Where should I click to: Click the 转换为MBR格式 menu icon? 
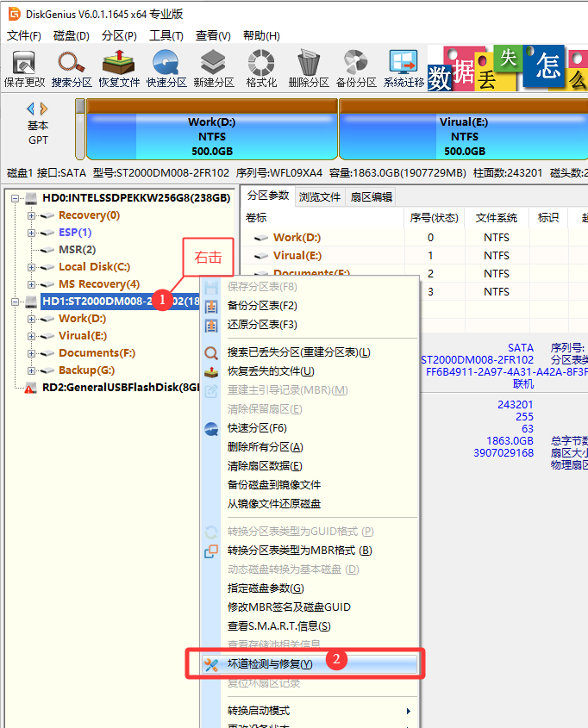tap(211, 551)
